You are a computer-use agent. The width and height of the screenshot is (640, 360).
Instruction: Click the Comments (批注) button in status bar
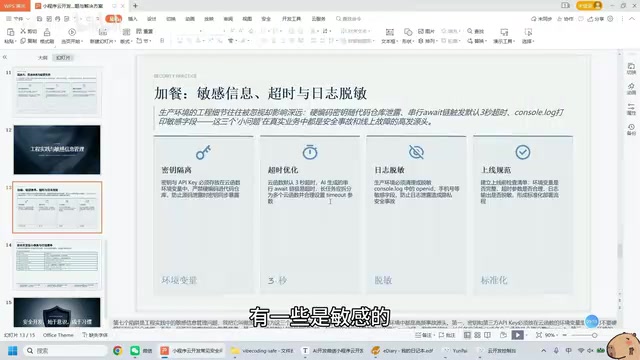tap(447, 335)
